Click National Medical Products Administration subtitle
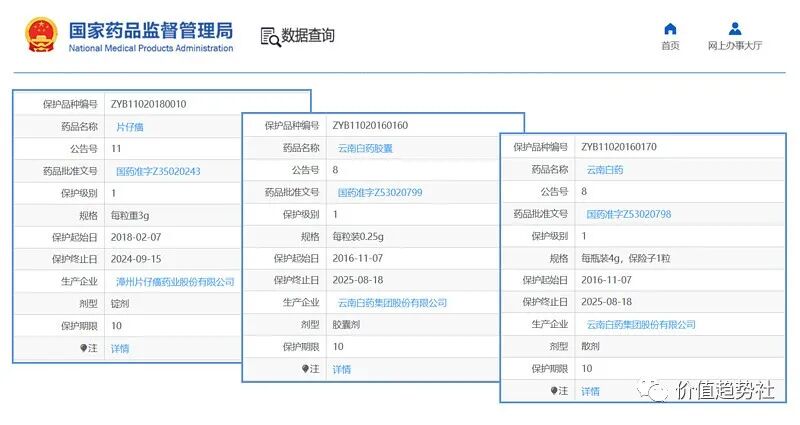The image size is (800, 425). [151, 48]
